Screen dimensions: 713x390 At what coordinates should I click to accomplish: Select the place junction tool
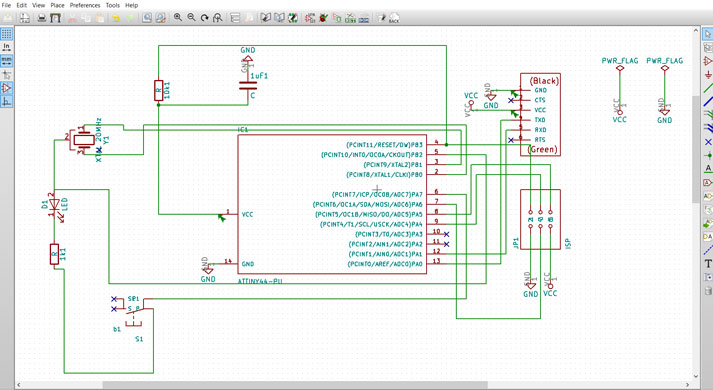click(x=708, y=155)
